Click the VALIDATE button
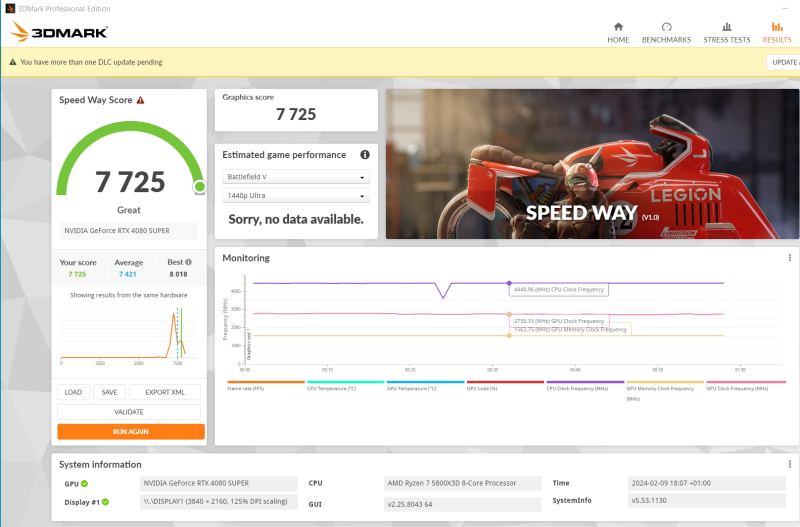Screen dimensions: 800x527 point(129,412)
